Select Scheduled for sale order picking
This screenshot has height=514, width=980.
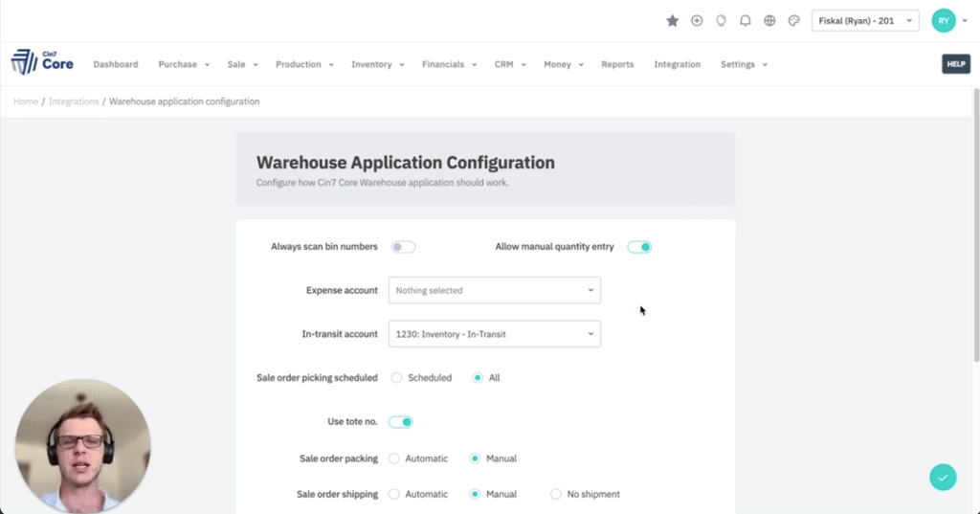point(397,378)
